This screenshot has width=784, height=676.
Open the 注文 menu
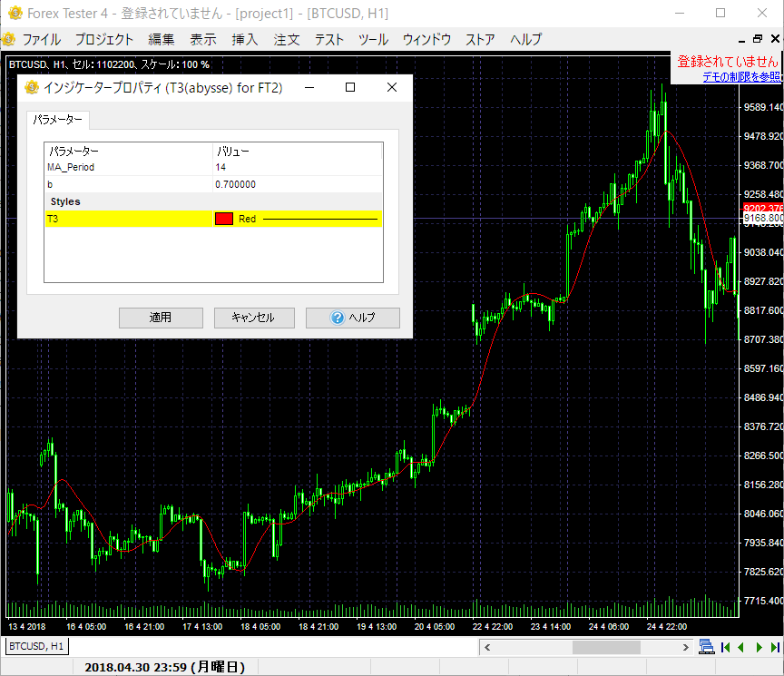(287, 40)
